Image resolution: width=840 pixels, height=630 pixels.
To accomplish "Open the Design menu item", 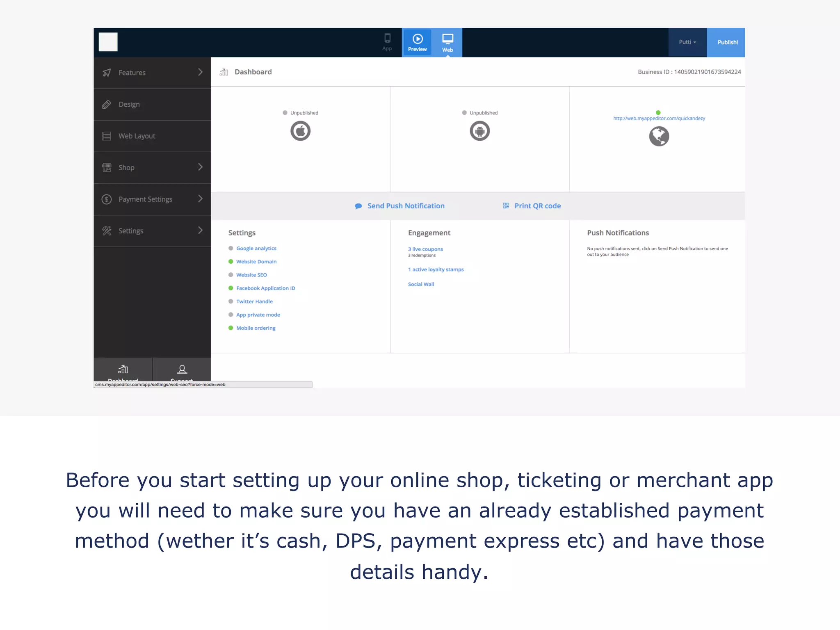I will coord(129,104).
